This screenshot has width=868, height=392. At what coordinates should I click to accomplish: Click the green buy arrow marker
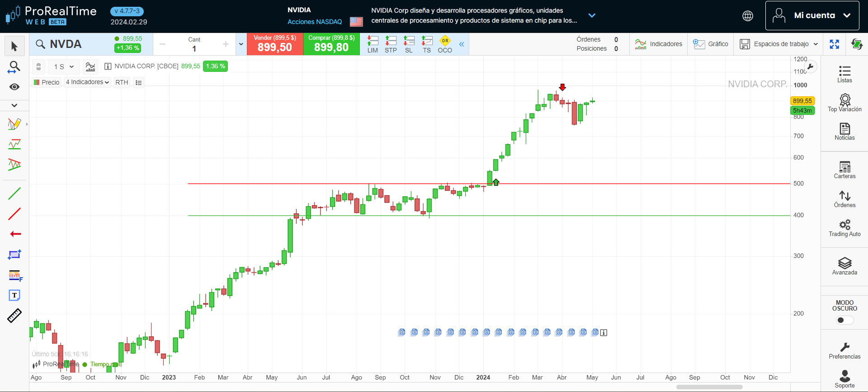[x=496, y=182]
